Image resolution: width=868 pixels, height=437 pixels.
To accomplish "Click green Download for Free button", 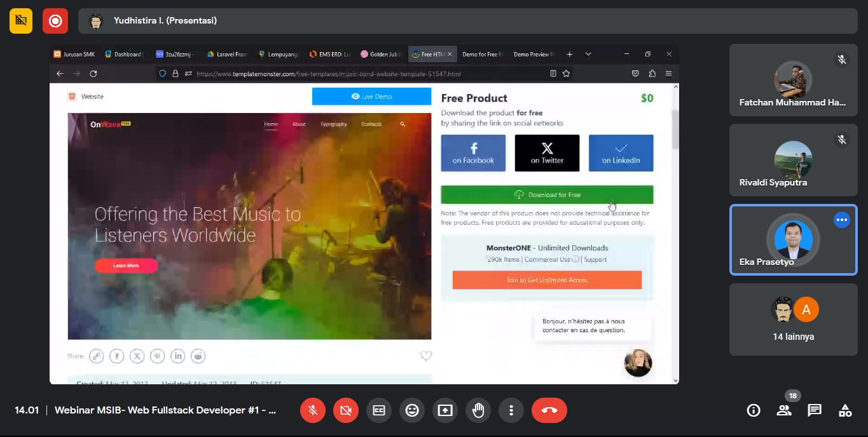I will tap(547, 194).
